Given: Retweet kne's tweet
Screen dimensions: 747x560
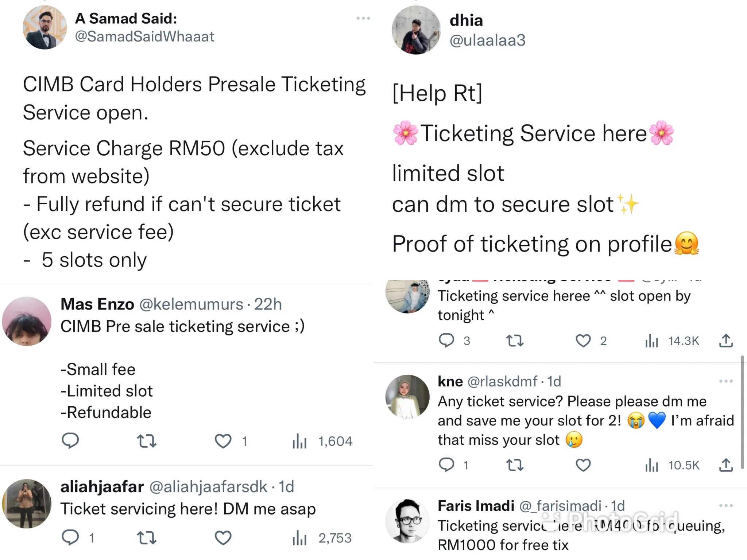Looking at the screenshot, I should pos(515,465).
